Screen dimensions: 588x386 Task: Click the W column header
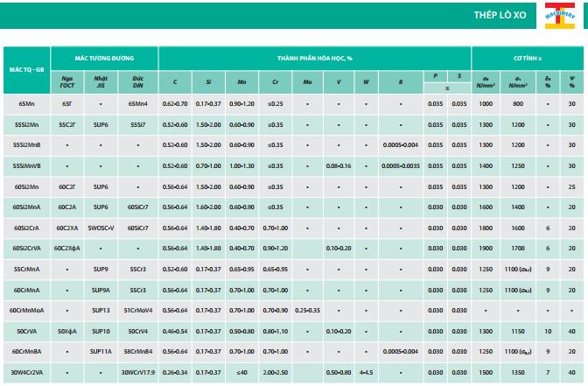pos(366,82)
